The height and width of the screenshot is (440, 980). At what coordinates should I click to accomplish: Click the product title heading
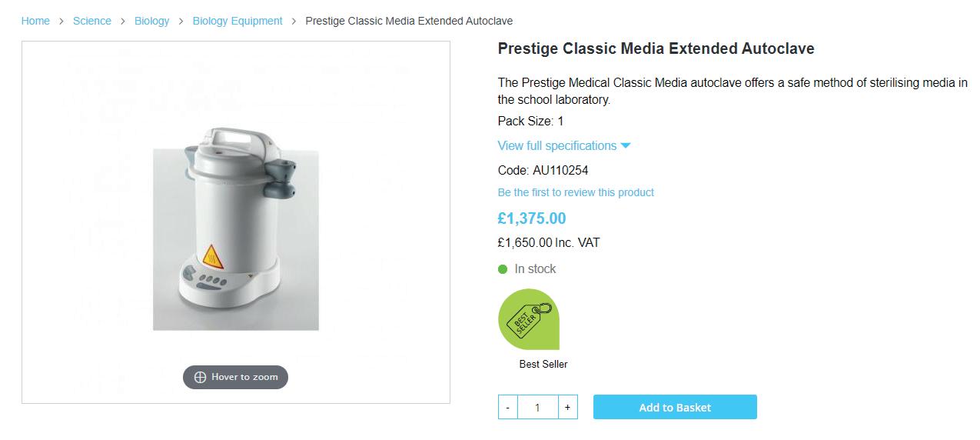[x=656, y=48]
